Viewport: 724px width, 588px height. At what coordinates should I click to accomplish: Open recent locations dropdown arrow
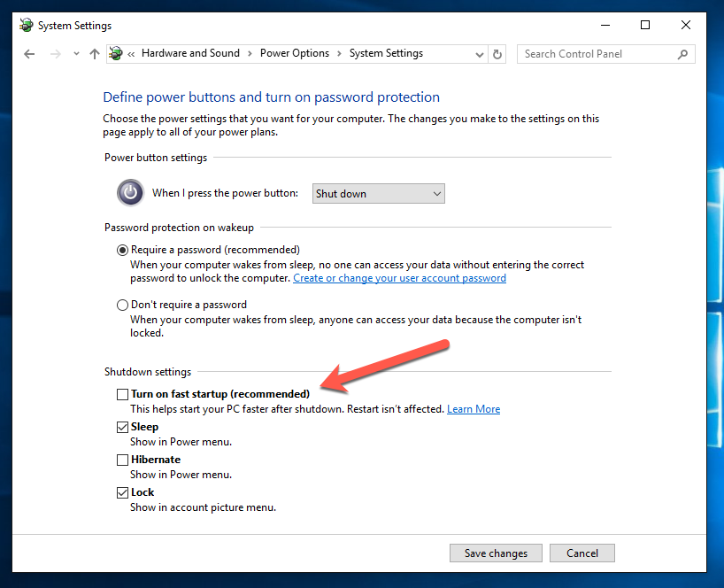(x=76, y=54)
